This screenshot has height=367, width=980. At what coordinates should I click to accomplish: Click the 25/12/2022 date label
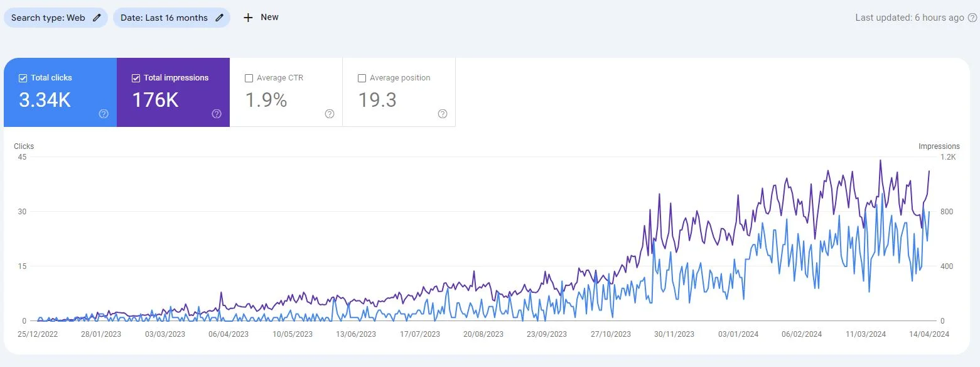(38, 334)
